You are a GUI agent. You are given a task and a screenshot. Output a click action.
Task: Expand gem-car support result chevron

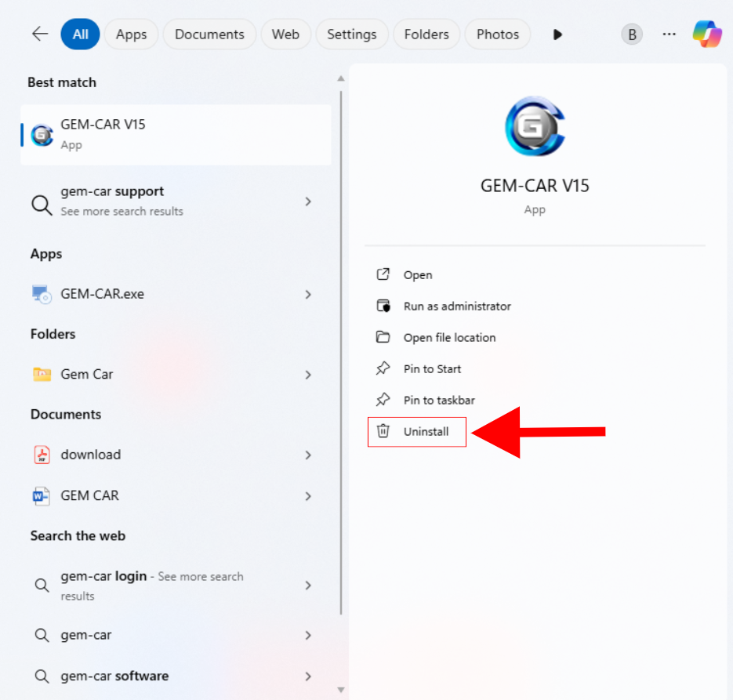308,201
